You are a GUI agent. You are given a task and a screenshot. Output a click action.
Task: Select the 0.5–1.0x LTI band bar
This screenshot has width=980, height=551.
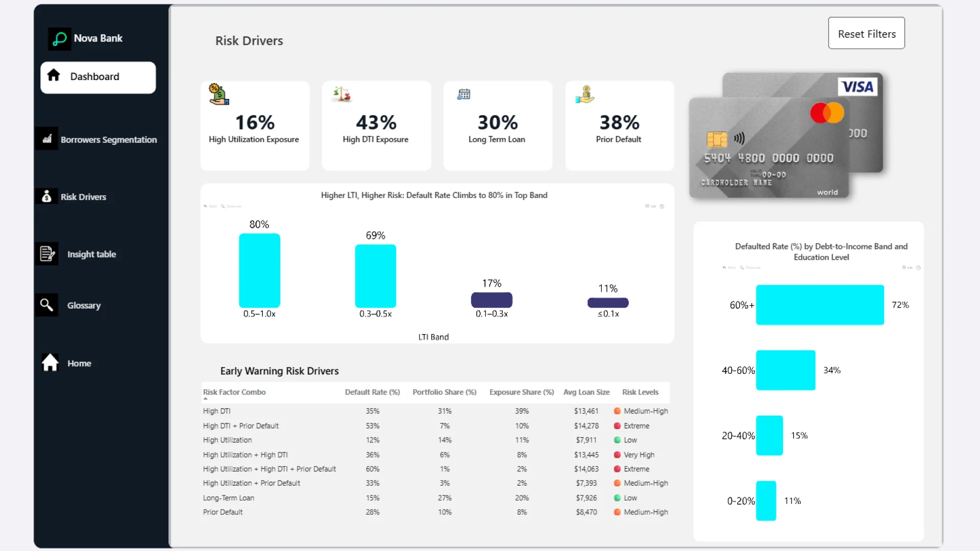coord(259,270)
